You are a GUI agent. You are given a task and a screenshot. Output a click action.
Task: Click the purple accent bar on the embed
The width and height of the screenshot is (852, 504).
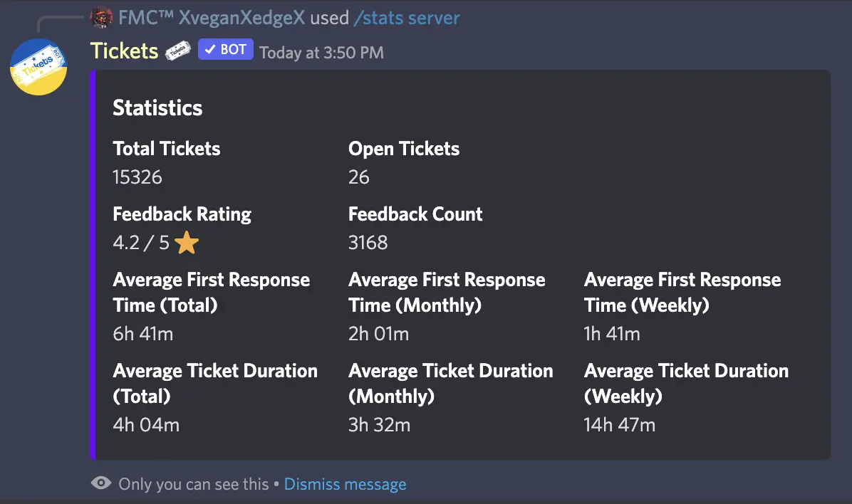click(x=93, y=263)
